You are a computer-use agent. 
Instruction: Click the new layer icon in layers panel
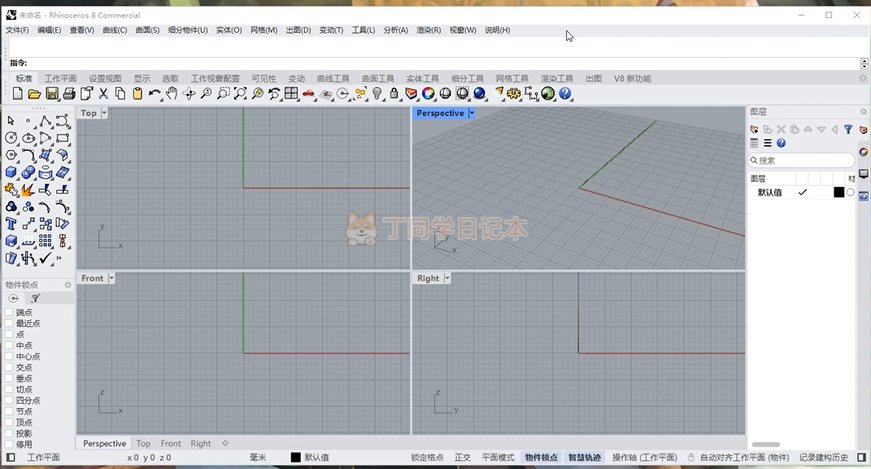pyautogui.click(x=756, y=129)
